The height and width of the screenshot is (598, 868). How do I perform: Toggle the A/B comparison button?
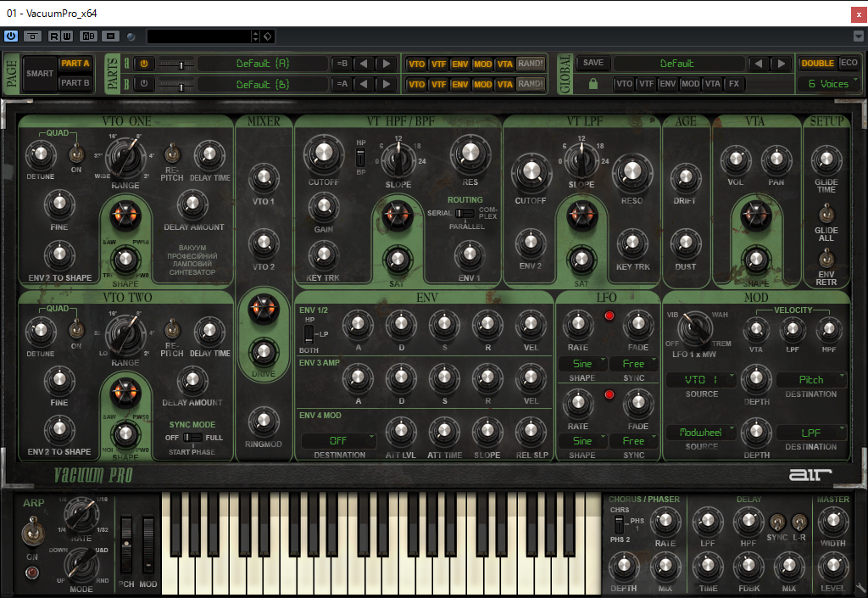coord(88,36)
